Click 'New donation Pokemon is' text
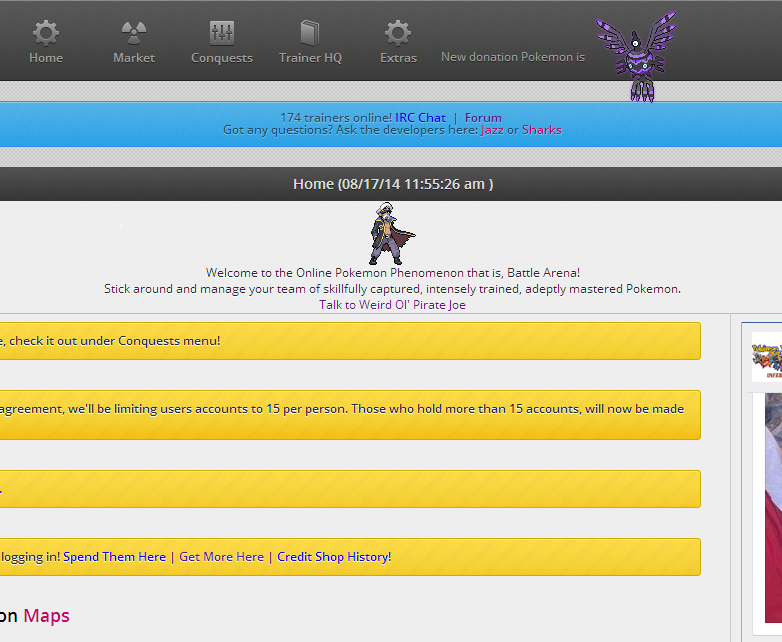Screen dimensions: 782x642 point(513,57)
